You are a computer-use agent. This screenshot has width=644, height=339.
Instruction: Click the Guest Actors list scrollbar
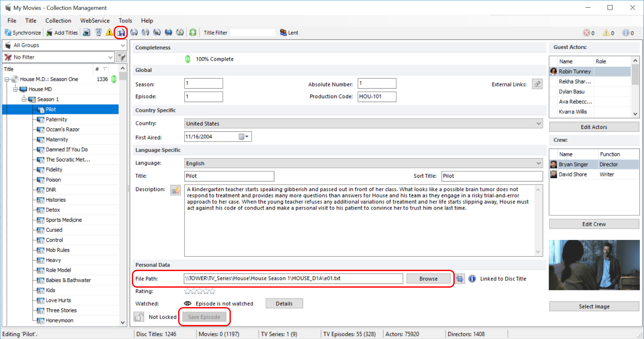point(635,87)
